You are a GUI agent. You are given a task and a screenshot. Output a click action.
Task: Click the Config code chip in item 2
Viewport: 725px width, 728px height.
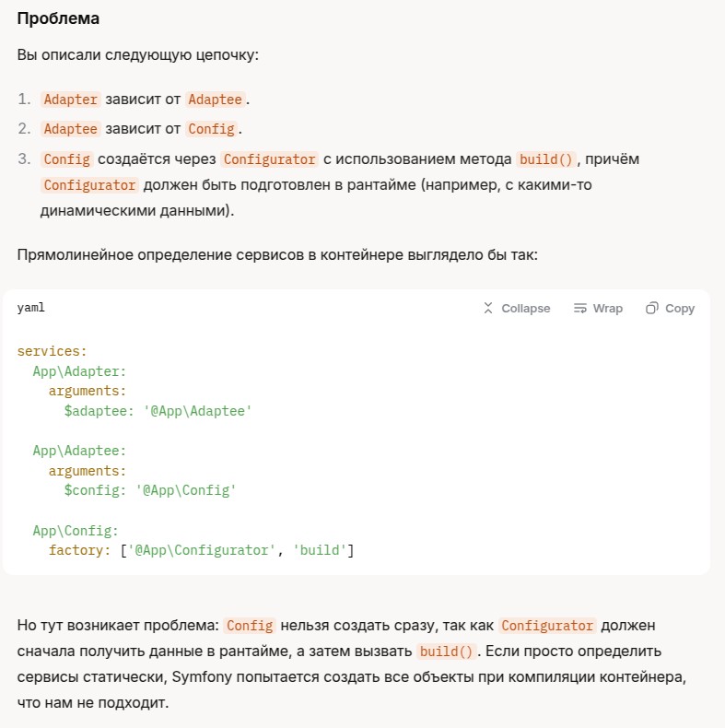point(211,129)
